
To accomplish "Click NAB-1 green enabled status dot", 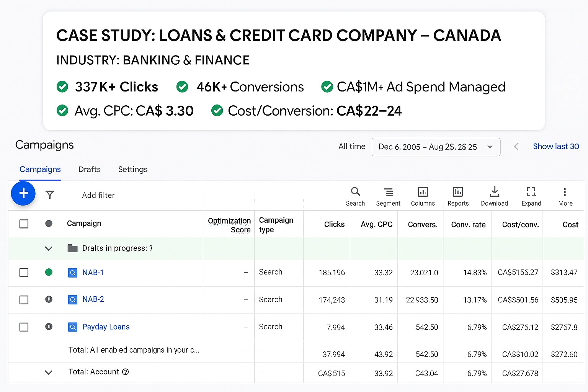I will tap(49, 272).
